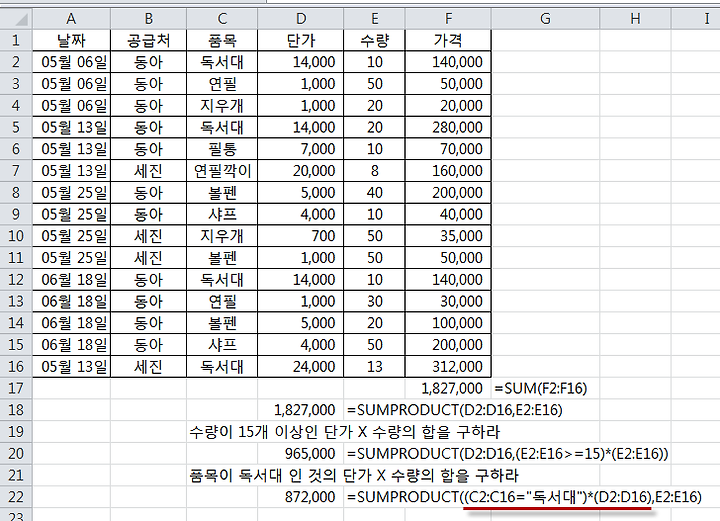The width and height of the screenshot is (720, 521).
Task: Click formula =SUMPRODUCT(D2:D16,E2:E16) in row 18
Action: click(455, 410)
